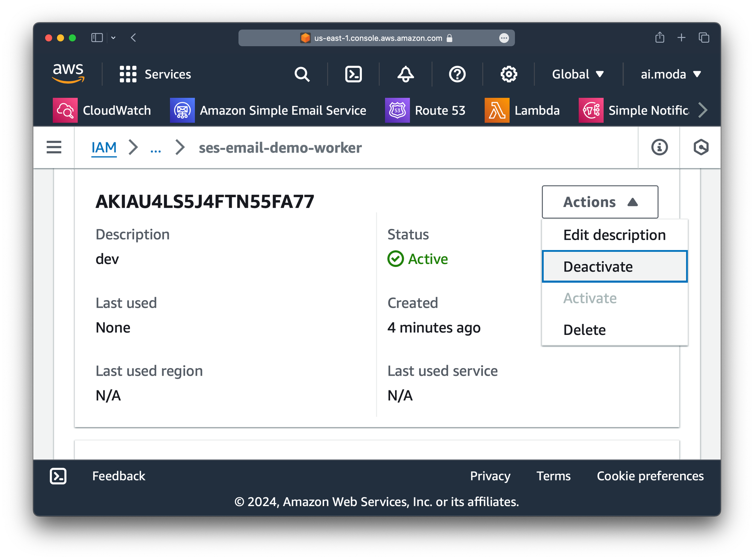Click the Delete menu option
Image resolution: width=754 pixels, height=560 pixels.
(584, 330)
